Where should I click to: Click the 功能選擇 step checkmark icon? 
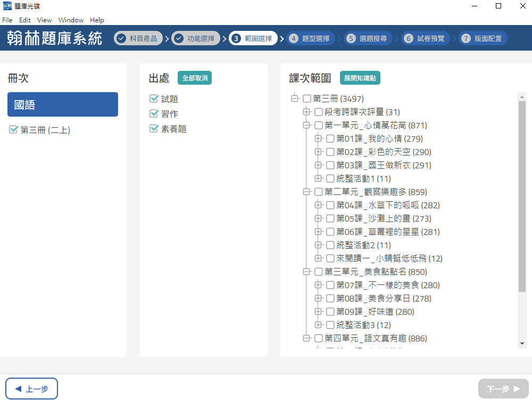click(179, 38)
